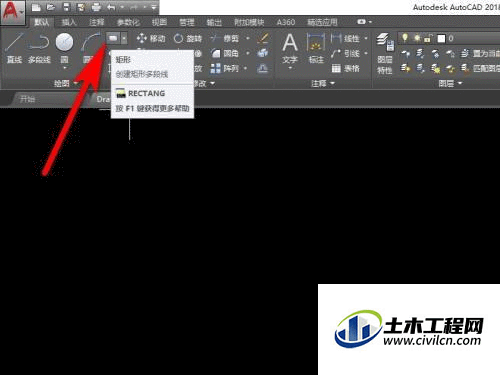Image resolution: width=500 pixels, height=375 pixels.
Task: Open the AutoCAD application menu button
Action: pyautogui.click(x=13, y=12)
